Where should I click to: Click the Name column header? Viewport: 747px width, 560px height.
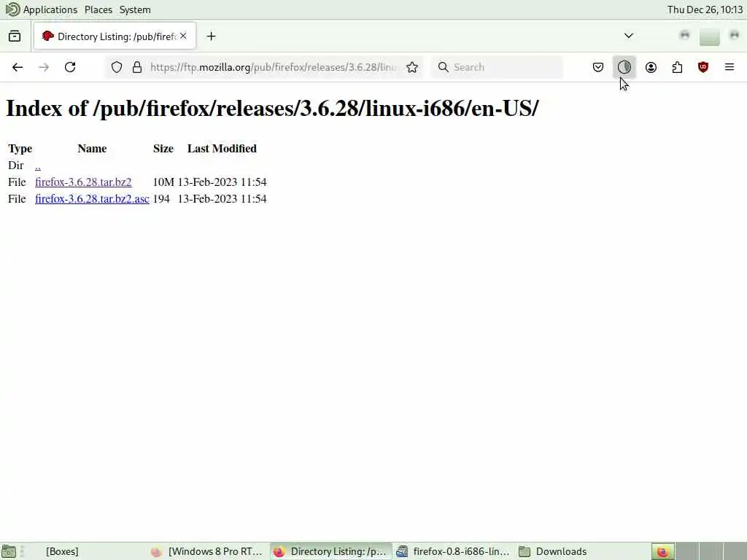tap(92, 149)
